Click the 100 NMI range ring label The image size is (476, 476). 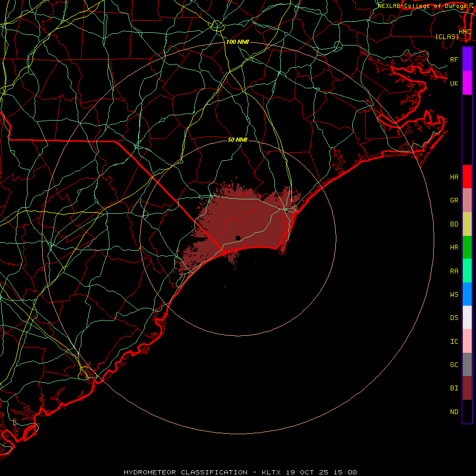coord(237,42)
